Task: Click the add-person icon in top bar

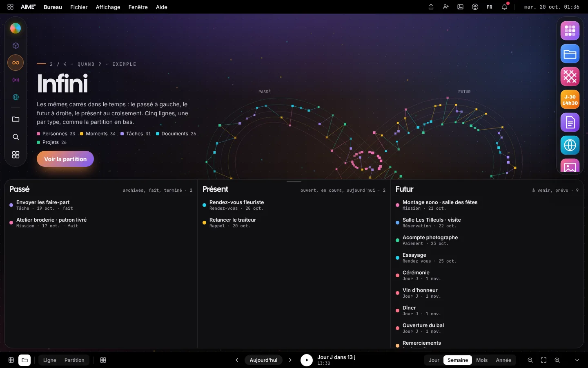Action: click(445, 7)
